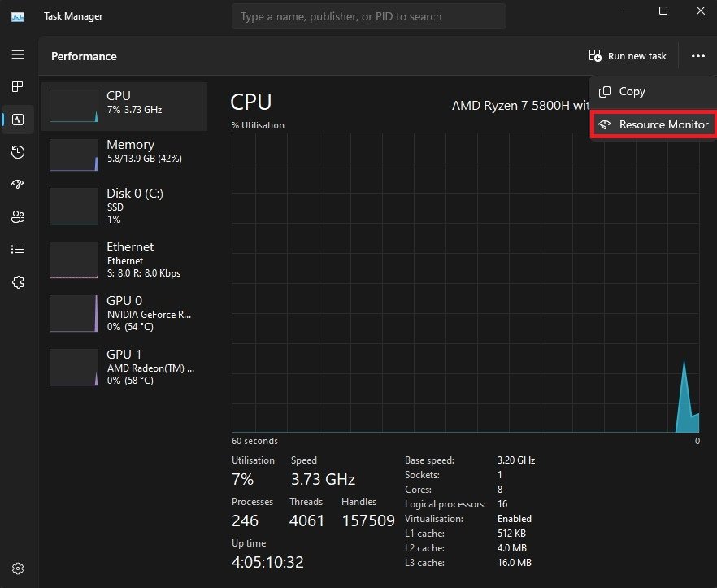
Task: Open the Startup apps icon
Action: 18,185
